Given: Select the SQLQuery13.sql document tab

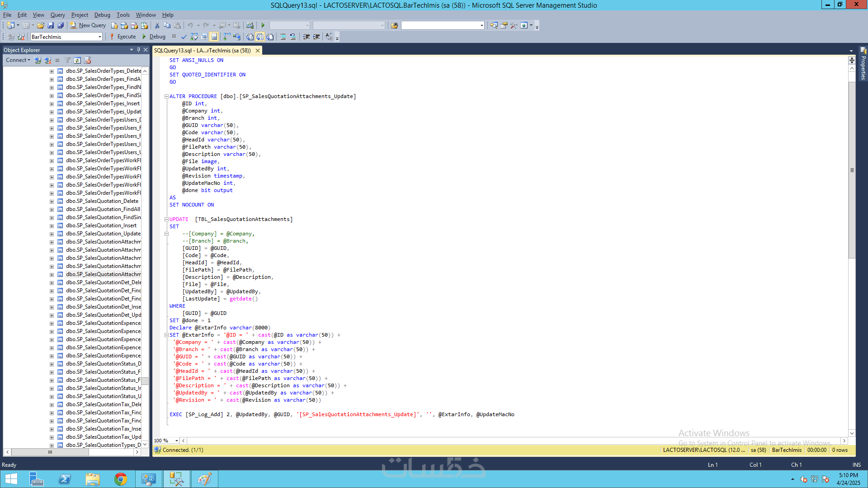Looking at the screenshot, I should [x=202, y=51].
